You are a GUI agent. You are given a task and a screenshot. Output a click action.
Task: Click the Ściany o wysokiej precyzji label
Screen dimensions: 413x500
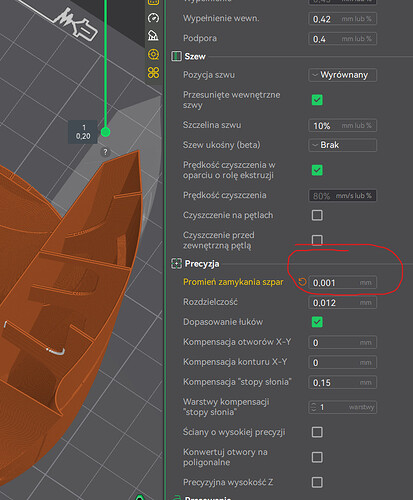tap(234, 432)
